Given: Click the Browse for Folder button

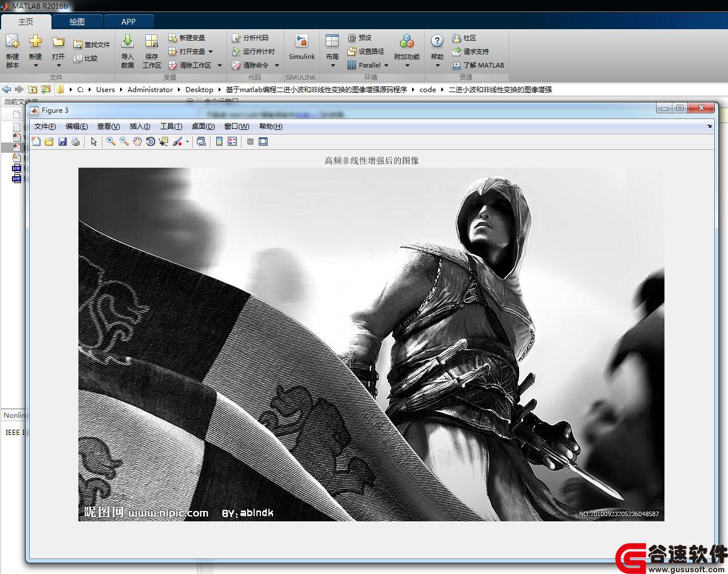Looking at the screenshot, I should (x=45, y=89).
